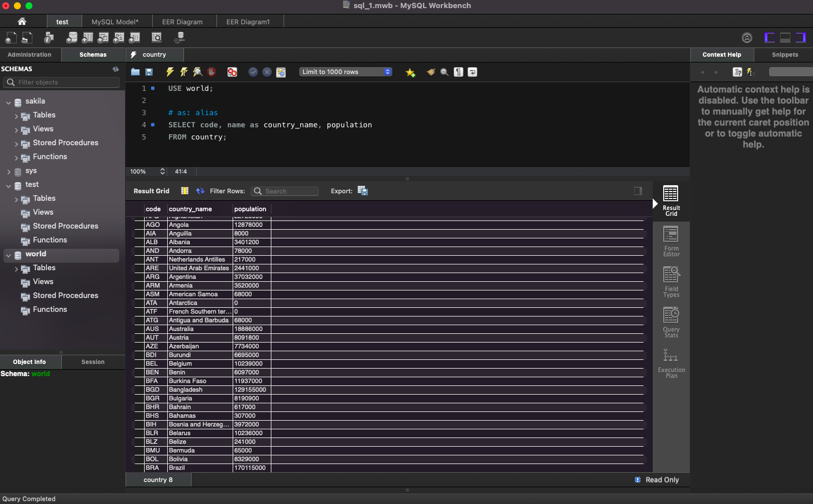This screenshot has width=813, height=504.
Task: Toggle invisible characters pilcrow icon
Action: (458, 72)
